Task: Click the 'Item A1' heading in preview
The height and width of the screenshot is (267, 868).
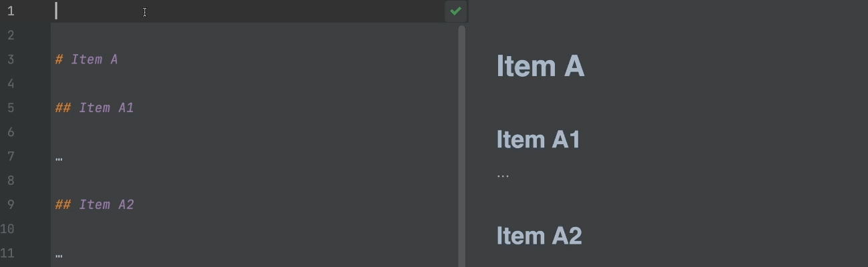Action: pos(538,140)
